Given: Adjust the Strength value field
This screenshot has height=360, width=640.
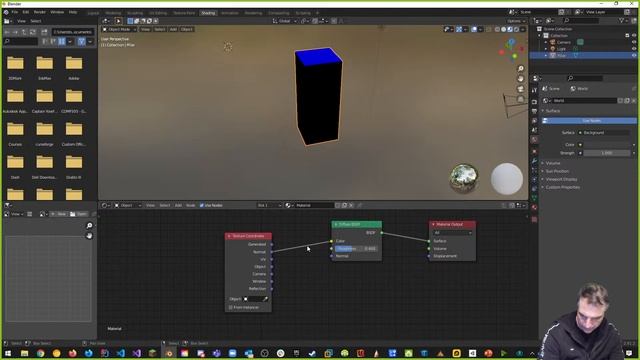Looking at the screenshot, I should pyautogui.click(x=607, y=153).
